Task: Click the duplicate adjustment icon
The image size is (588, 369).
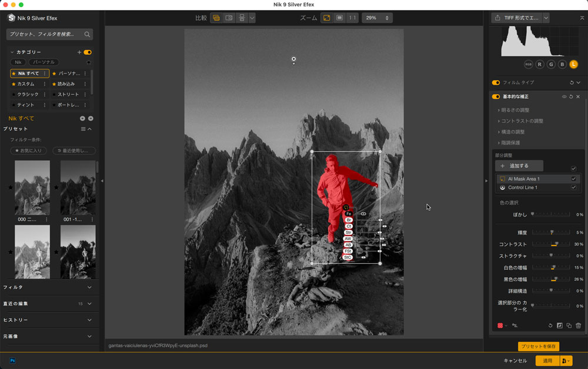Action: pyautogui.click(x=569, y=325)
